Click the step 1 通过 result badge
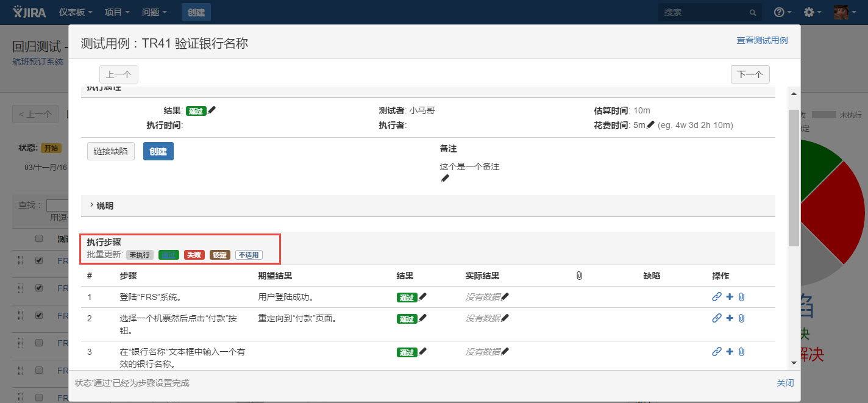 point(407,298)
